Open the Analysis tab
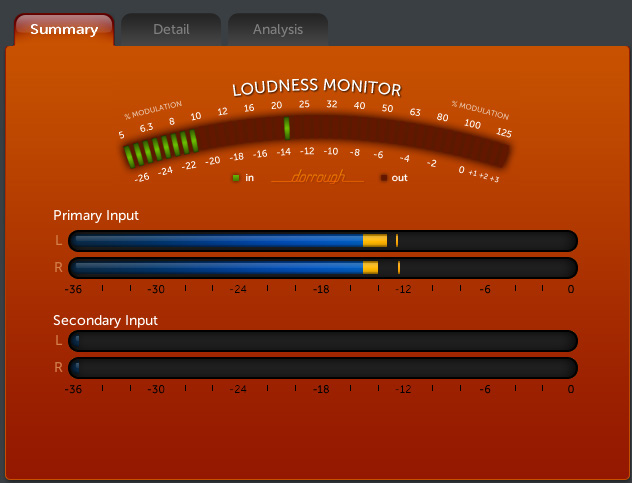Screen dimensions: 632x483 278,29
